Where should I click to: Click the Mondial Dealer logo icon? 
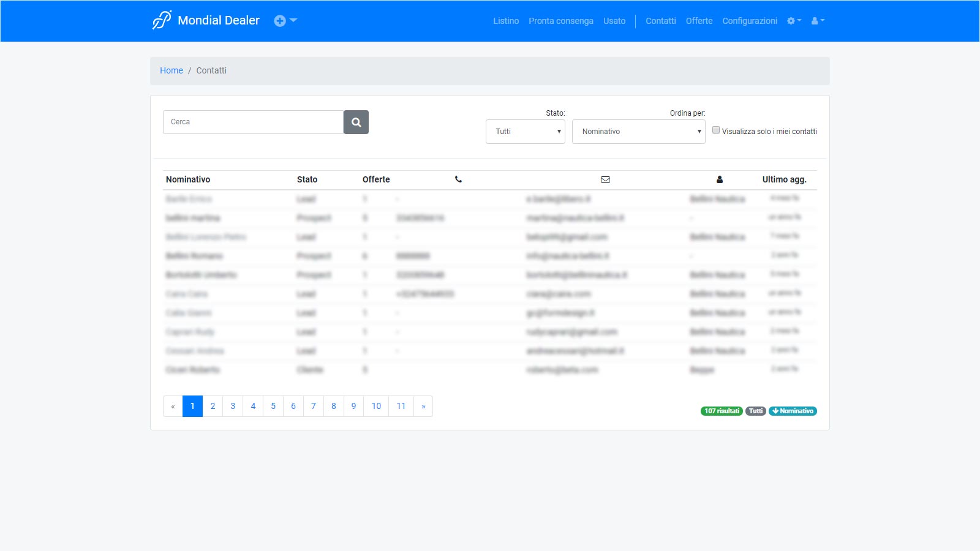162,20
